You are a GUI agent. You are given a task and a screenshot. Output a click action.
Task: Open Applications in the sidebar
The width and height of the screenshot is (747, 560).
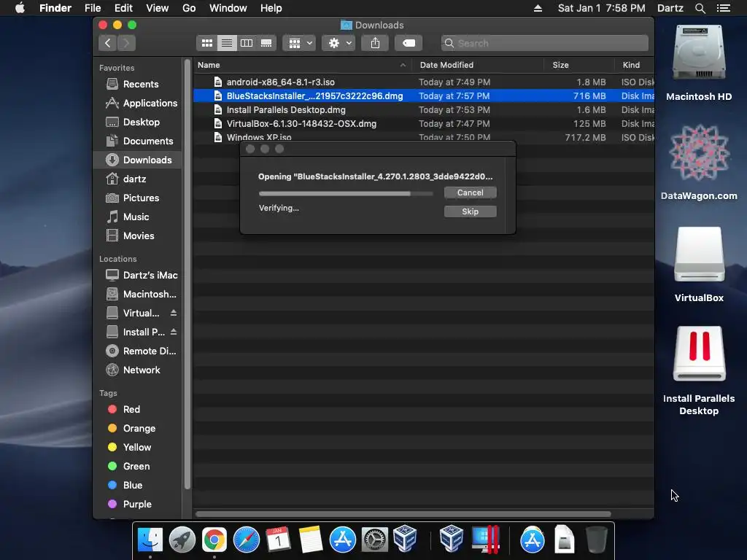click(x=137, y=104)
